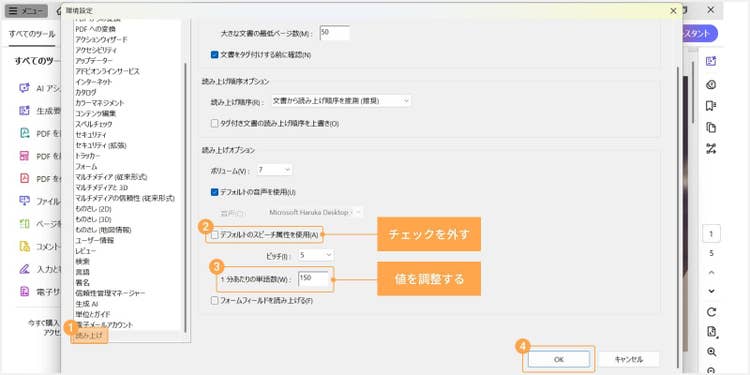Image resolution: width=750 pixels, height=375 pixels.
Task: Select セキュリティ (拡張) category
Action: (x=101, y=145)
